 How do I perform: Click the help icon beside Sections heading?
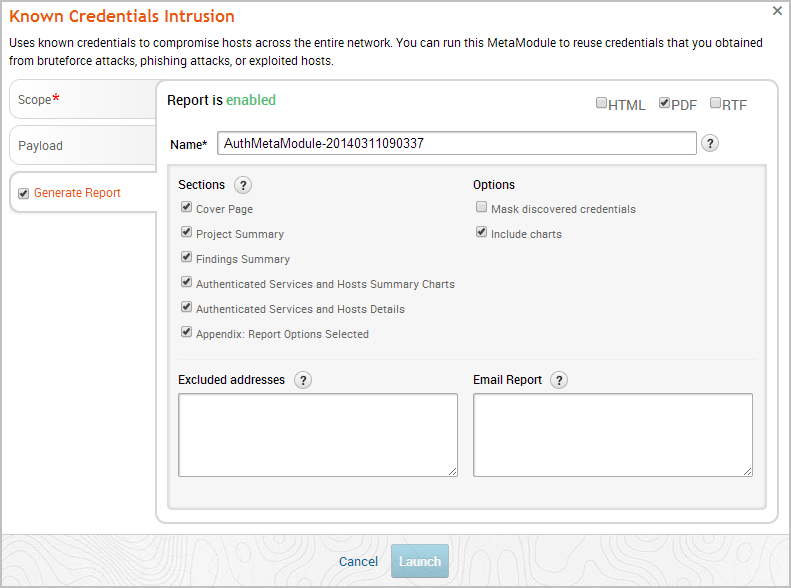coord(242,185)
